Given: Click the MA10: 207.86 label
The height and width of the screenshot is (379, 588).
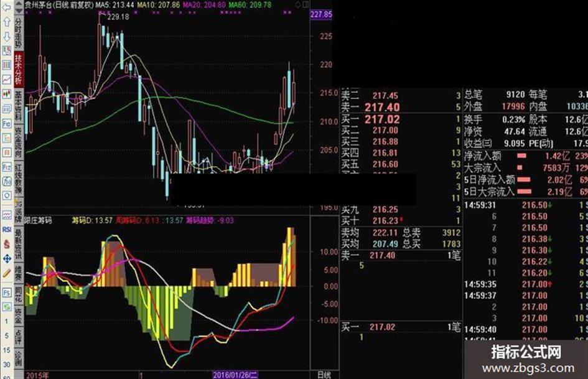Looking at the screenshot, I should [x=159, y=5].
